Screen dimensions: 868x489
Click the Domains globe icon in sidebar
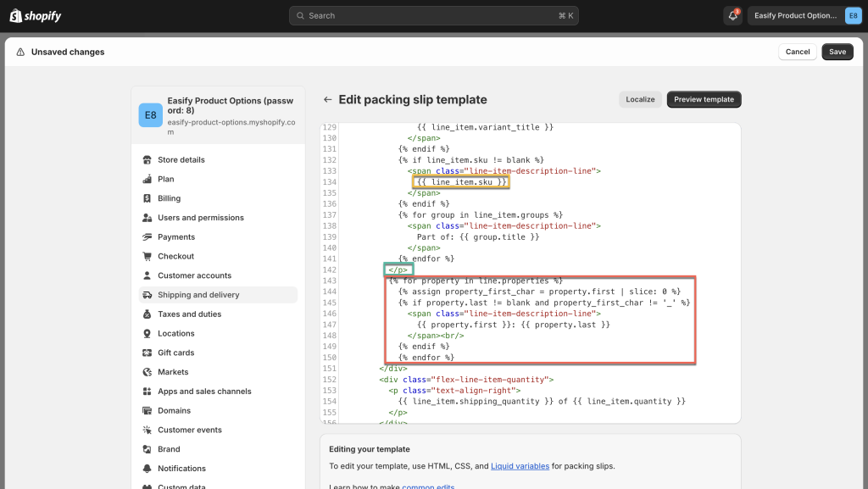(147, 411)
